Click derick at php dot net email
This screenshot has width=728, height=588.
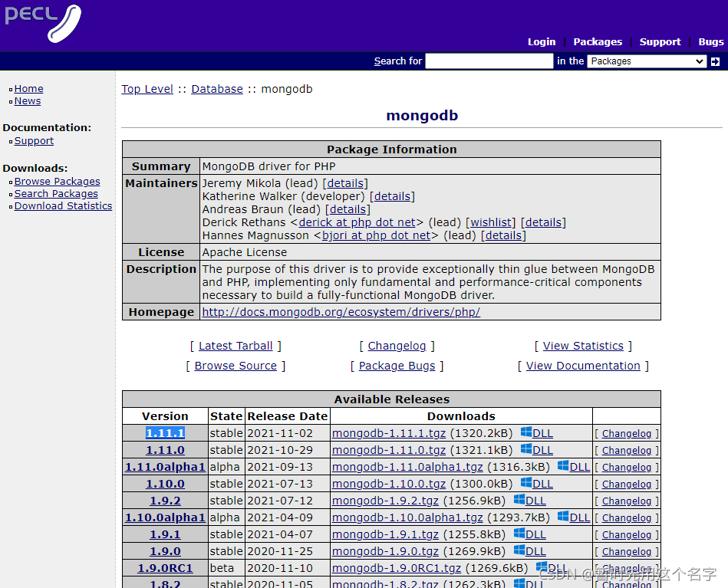click(357, 222)
